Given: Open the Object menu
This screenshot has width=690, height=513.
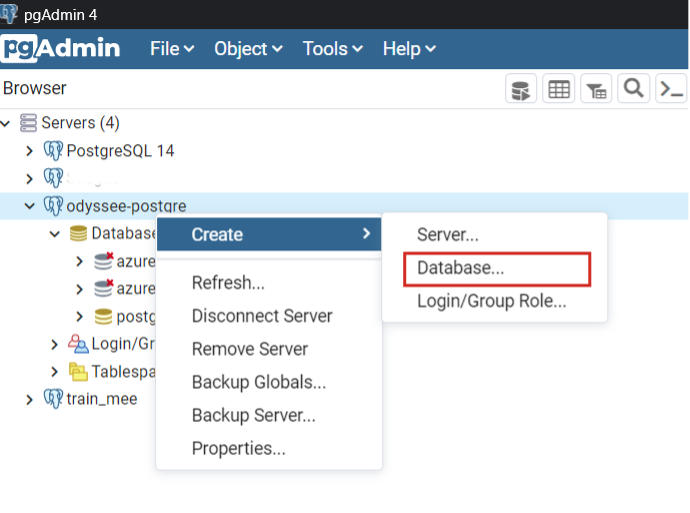Looking at the screenshot, I should click(248, 48).
